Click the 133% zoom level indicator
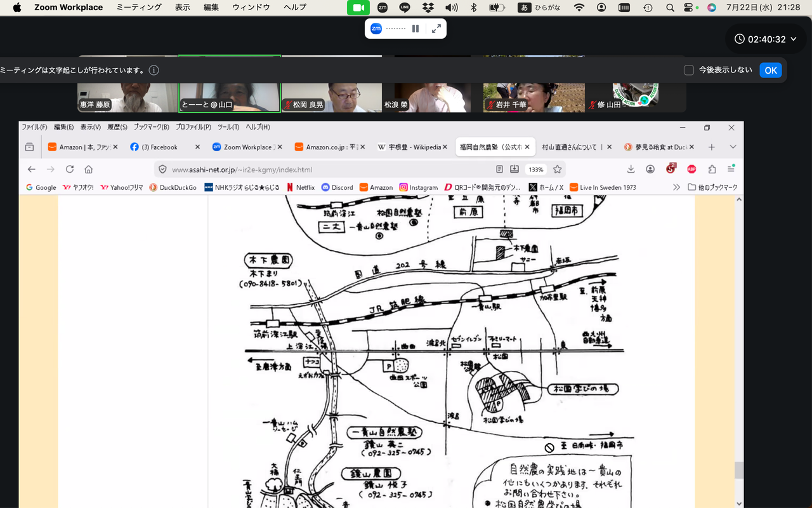This screenshot has width=812, height=508. point(536,170)
